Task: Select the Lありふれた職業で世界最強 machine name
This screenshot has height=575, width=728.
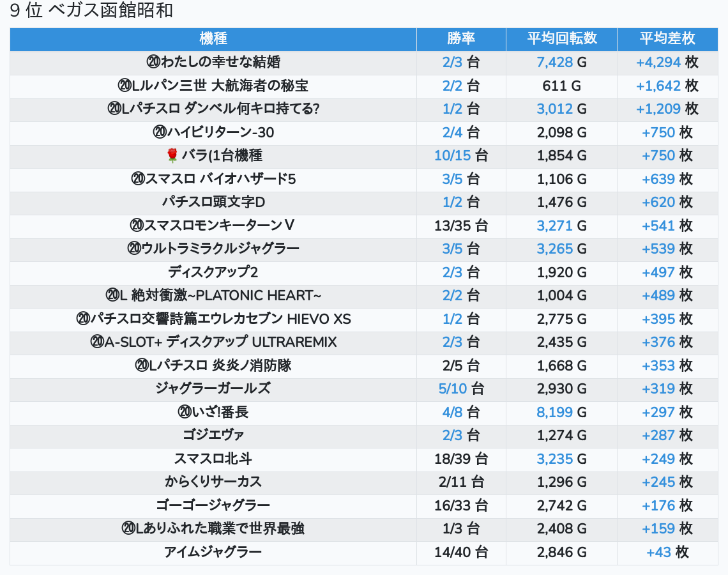Action: coord(213,529)
